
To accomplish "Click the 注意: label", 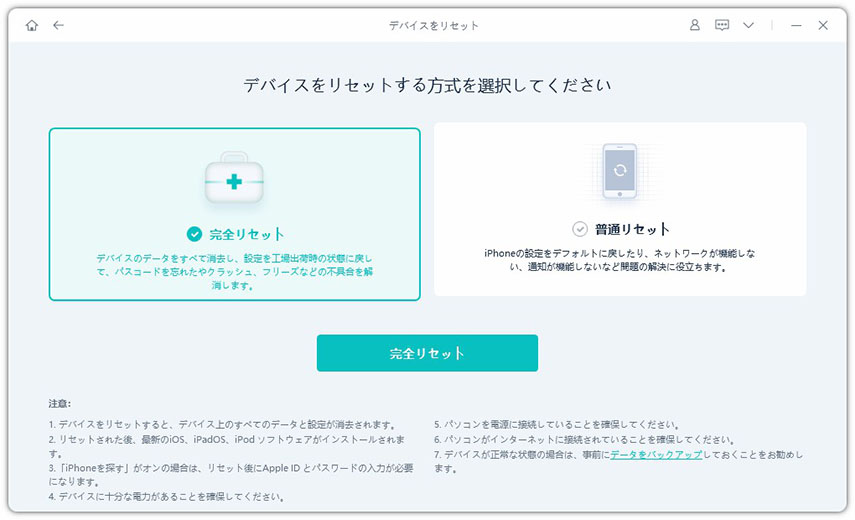I will [x=59, y=403].
